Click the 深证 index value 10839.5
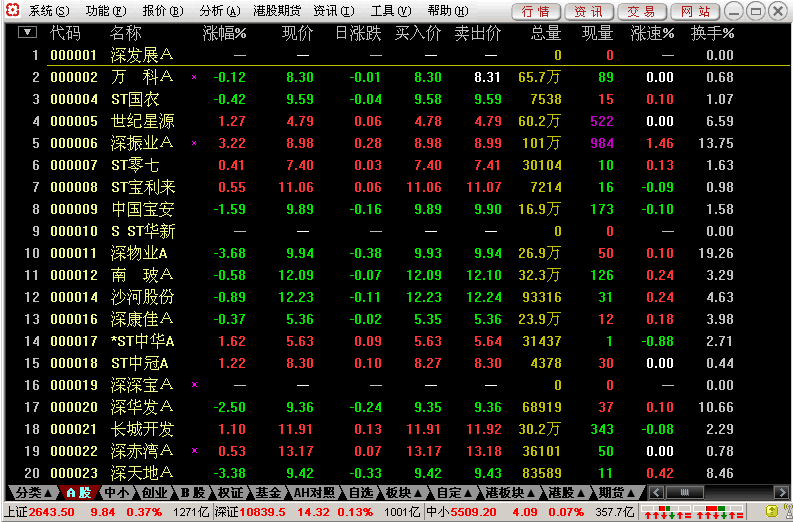The width and height of the screenshot is (793, 522). (x=262, y=512)
